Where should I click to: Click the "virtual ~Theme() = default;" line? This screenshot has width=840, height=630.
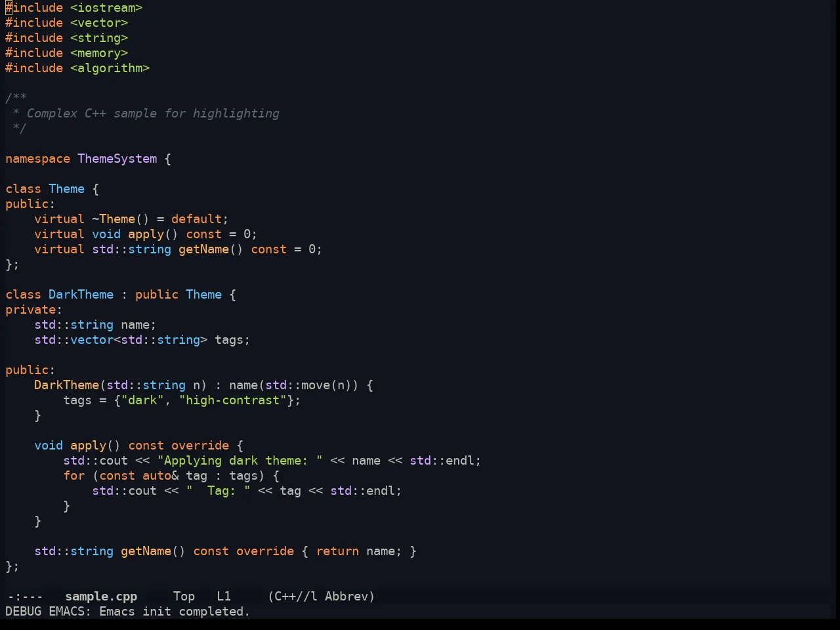131,219
